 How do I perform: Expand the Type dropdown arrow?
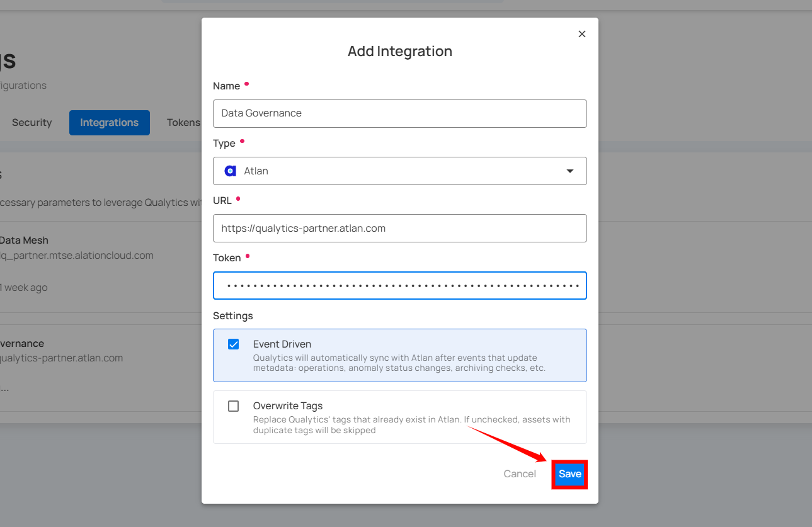click(x=569, y=171)
